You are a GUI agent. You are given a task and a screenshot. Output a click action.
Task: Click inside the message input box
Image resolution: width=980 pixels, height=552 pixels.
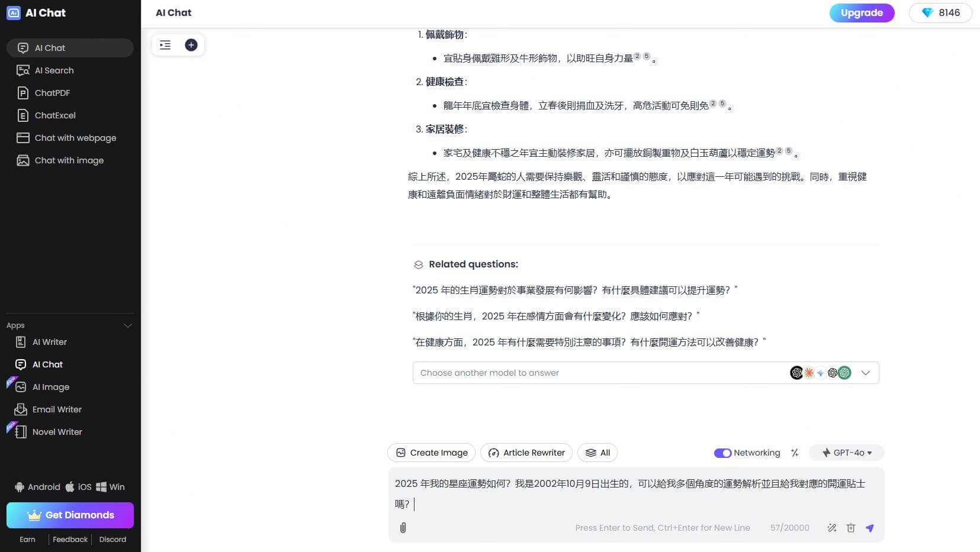click(636, 494)
